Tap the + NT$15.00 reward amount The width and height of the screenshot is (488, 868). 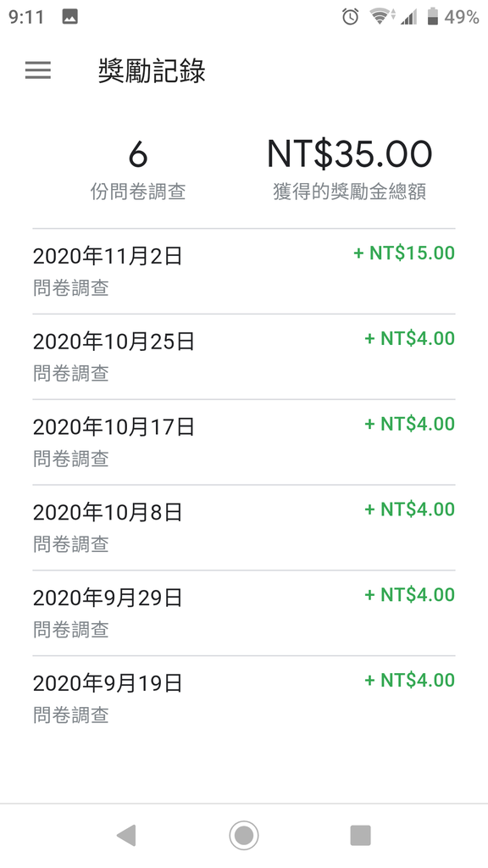click(404, 253)
